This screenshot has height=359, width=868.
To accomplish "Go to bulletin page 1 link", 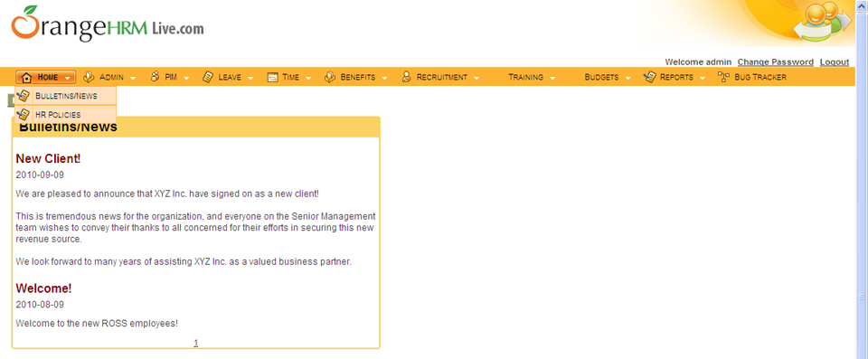I will [196, 343].
